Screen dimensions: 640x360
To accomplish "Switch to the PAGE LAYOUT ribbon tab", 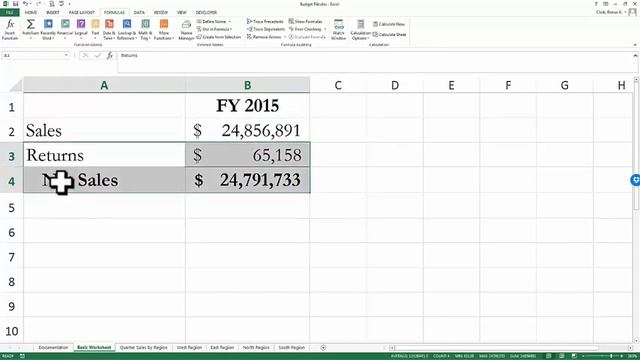I will click(82, 13).
